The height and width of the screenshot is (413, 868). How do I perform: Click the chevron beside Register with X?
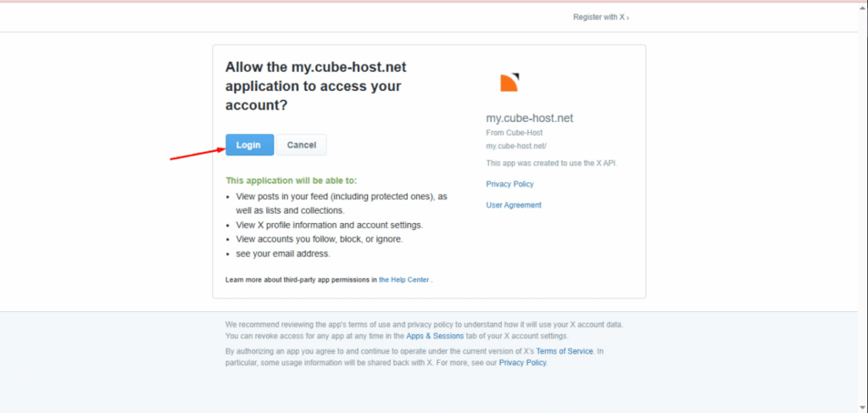(628, 18)
